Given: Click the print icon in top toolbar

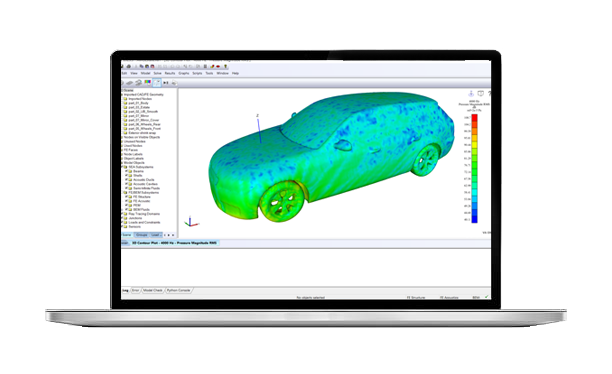Looking at the screenshot, I should 129,66.
